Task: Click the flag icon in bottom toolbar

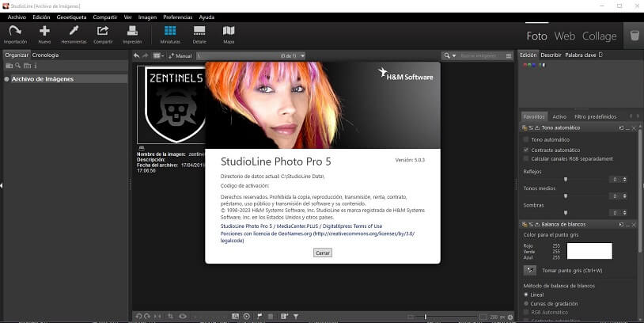Action: point(259,317)
